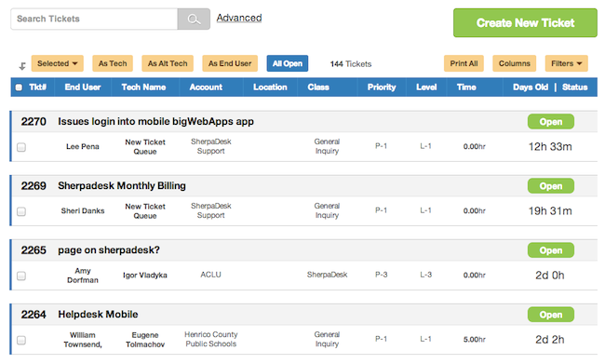Click the 12h 33m age value
This screenshot has height=364, width=605.
(550, 147)
